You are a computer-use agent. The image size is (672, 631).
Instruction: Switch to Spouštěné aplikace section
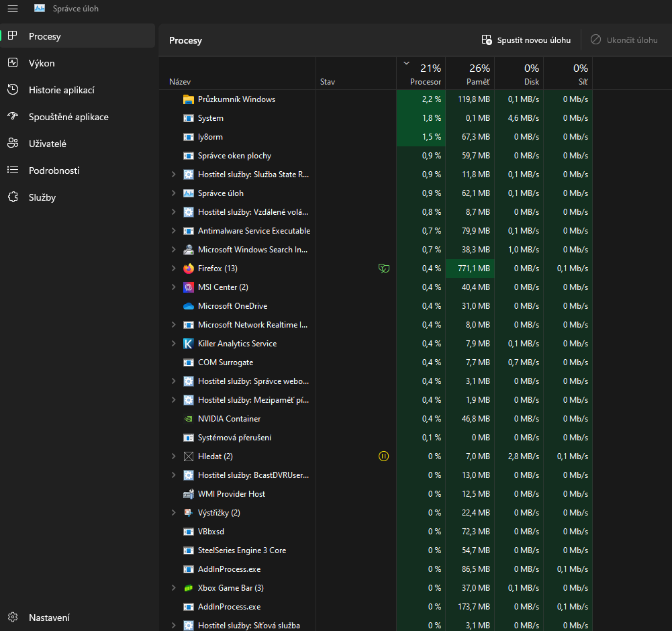tap(68, 117)
